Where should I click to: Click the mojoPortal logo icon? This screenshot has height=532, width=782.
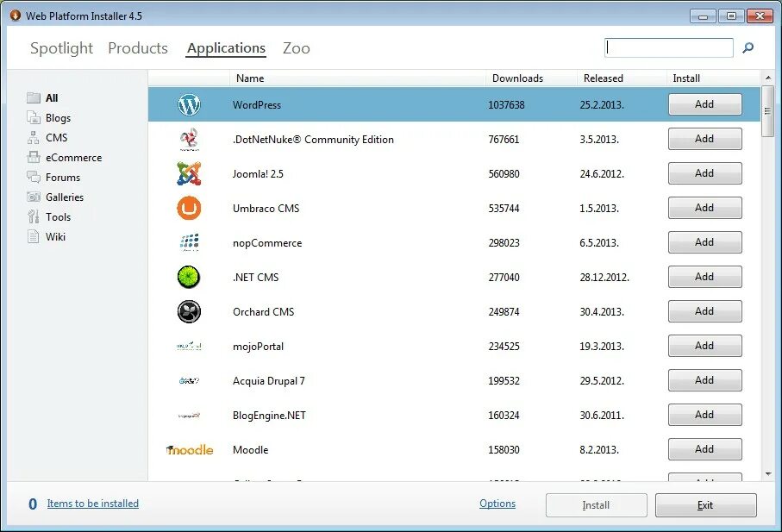189,346
